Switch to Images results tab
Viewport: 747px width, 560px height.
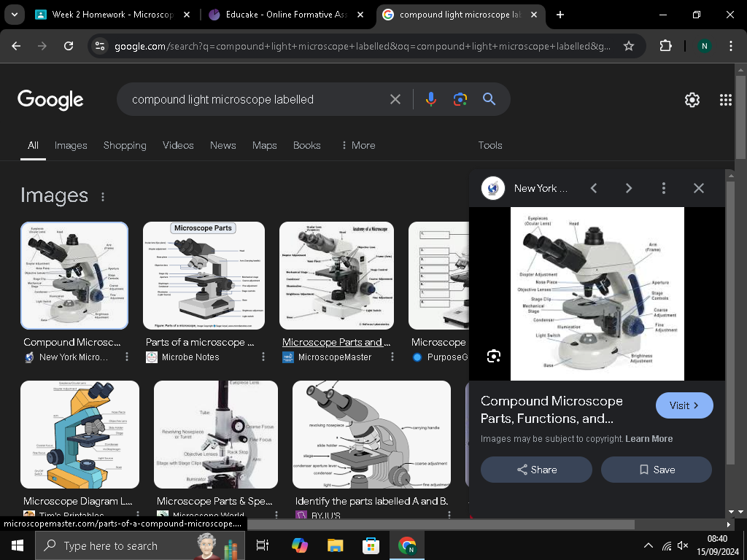click(x=71, y=145)
